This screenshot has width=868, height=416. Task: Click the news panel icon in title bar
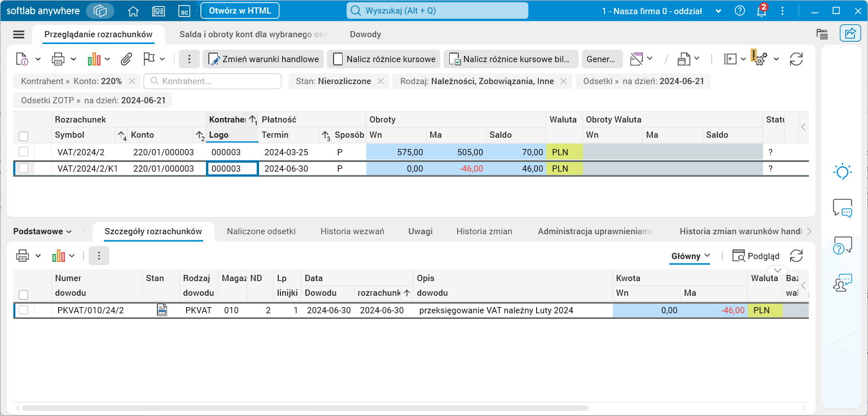(159, 11)
